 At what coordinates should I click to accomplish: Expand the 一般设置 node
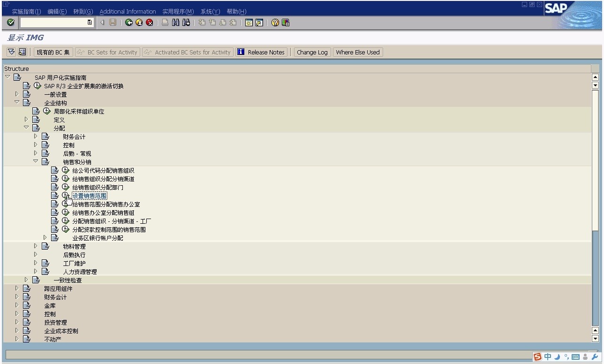coord(17,94)
